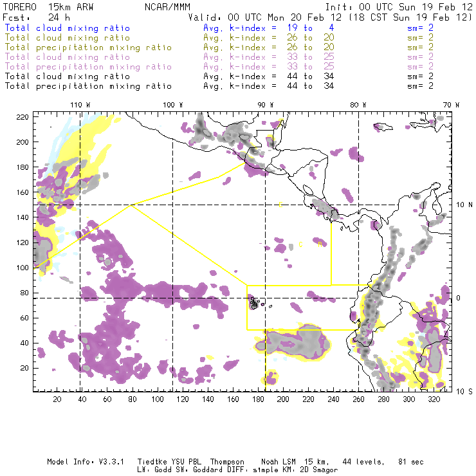Click the "320" x-axis tick label
This screenshot has width=476, height=476.
pyautogui.click(x=434, y=399)
